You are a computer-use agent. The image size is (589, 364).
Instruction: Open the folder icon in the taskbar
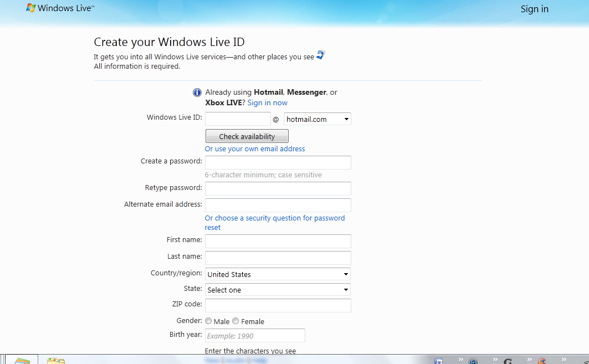(55, 361)
